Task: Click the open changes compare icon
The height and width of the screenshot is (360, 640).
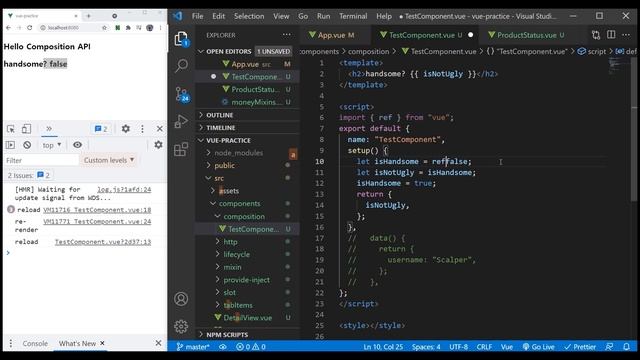Action: (x=596, y=35)
